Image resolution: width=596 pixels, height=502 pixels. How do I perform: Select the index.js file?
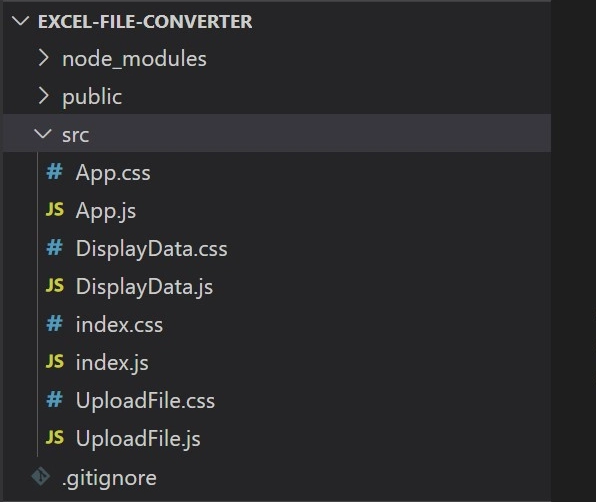coord(112,362)
